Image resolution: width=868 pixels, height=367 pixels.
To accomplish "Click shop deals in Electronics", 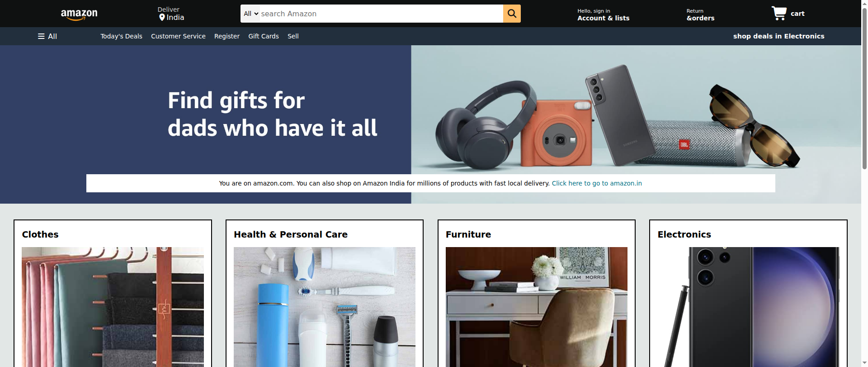I will pyautogui.click(x=778, y=36).
